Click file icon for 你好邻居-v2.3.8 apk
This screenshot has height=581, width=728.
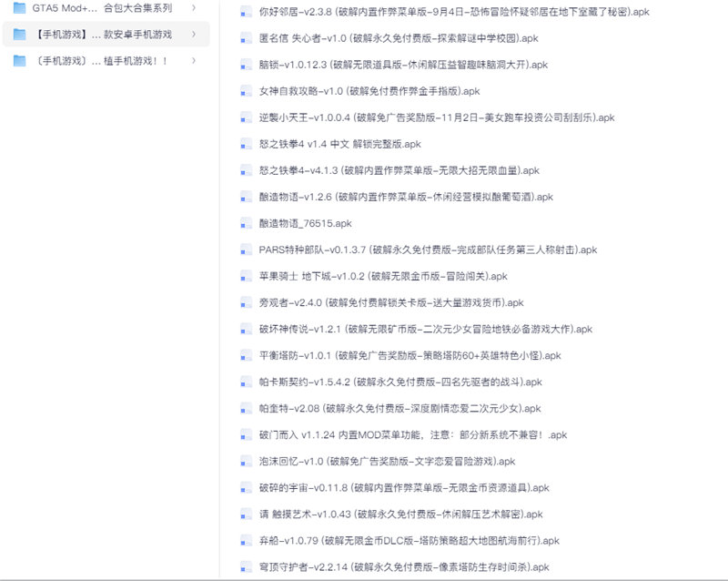click(x=246, y=12)
